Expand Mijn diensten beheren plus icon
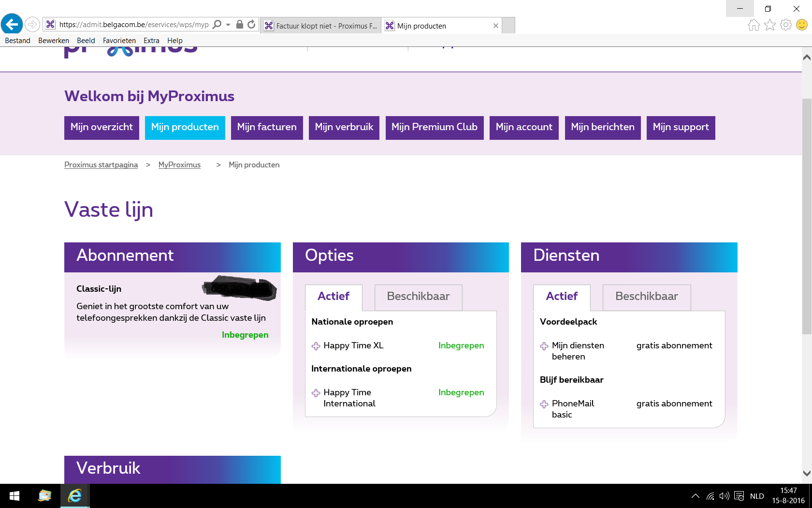This screenshot has width=812, height=508. point(544,346)
